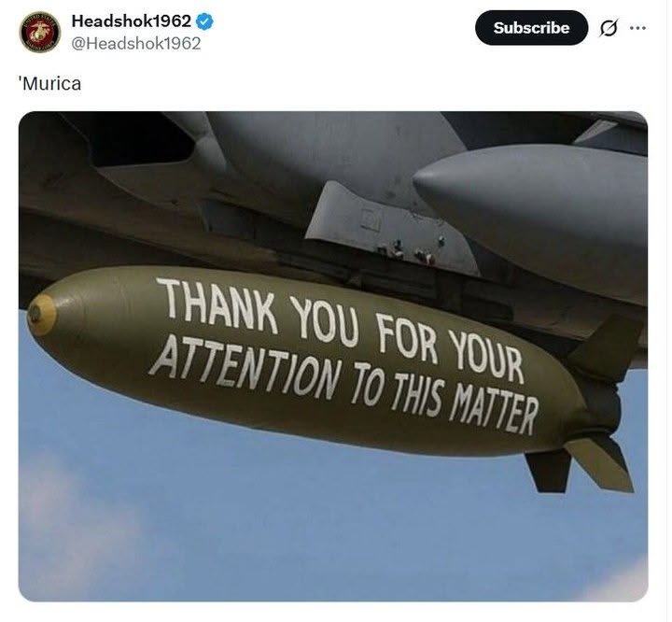Click the blue verified checkmark badge

click(x=204, y=21)
